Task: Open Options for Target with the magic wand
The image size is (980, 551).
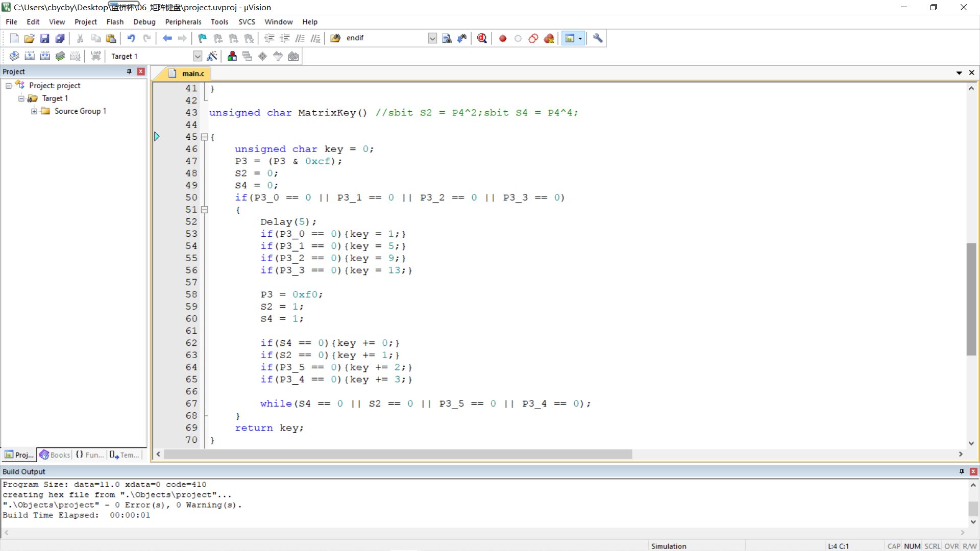Action: 212,56
